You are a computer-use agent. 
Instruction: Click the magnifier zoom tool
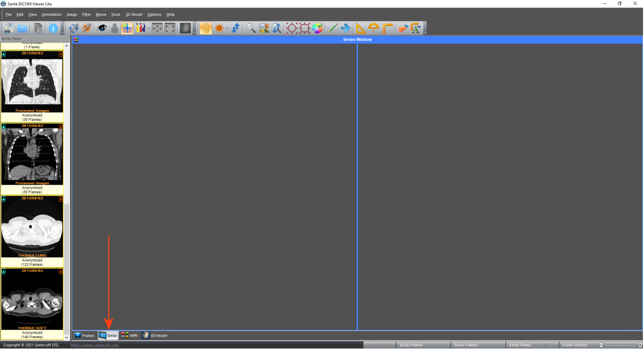(251, 28)
